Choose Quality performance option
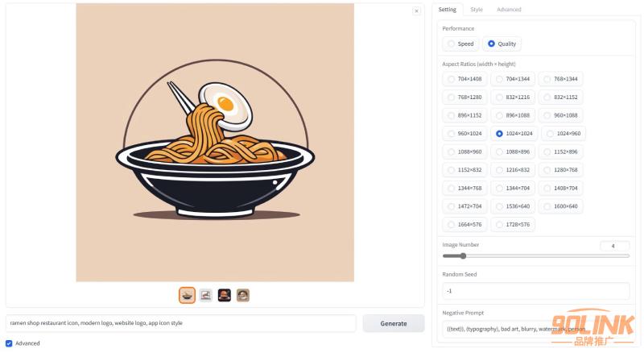 pyautogui.click(x=502, y=44)
